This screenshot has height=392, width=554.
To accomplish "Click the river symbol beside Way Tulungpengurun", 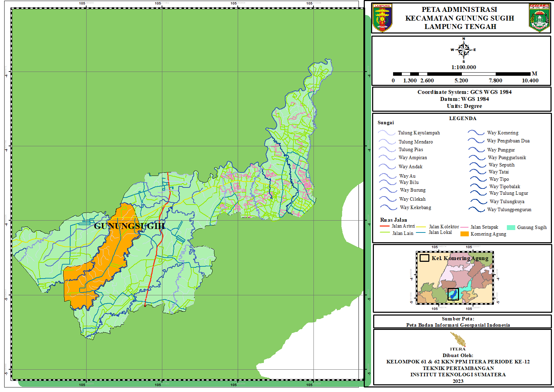I will [x=477, y=209].
